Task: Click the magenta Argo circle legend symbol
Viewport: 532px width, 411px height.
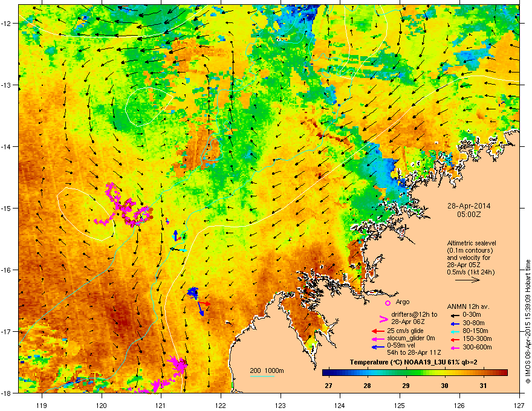Action: [388, 303]
